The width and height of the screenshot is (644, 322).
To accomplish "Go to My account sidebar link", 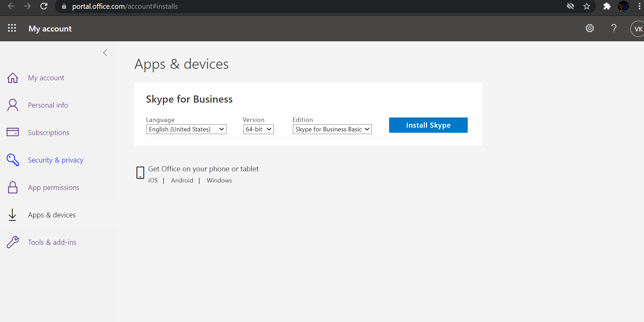I will pos(46,78).
